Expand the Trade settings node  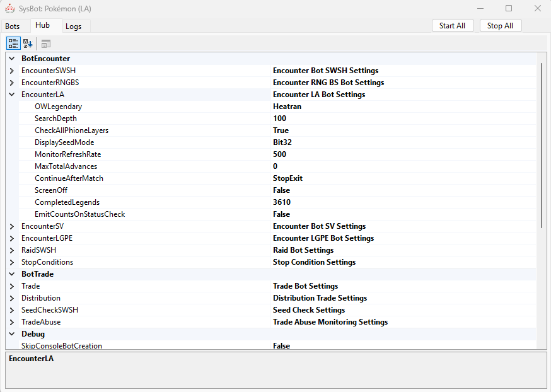click(12, 286)
